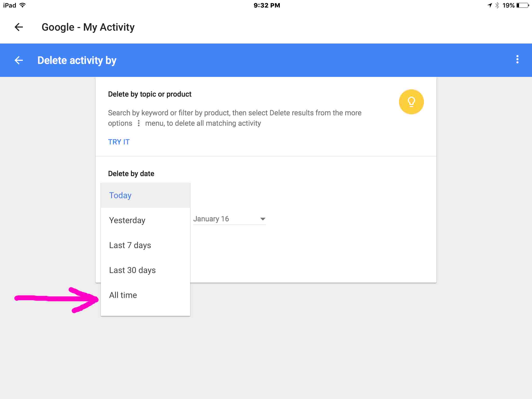
Task: Tap the yellow lightbulb tip icon
Action: click(411, 102)
